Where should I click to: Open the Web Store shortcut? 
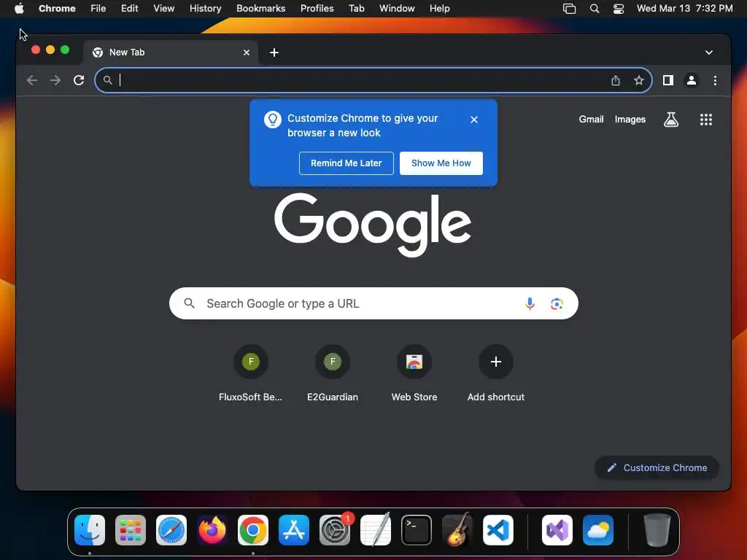pyautogui.click(x=414, y=373)
